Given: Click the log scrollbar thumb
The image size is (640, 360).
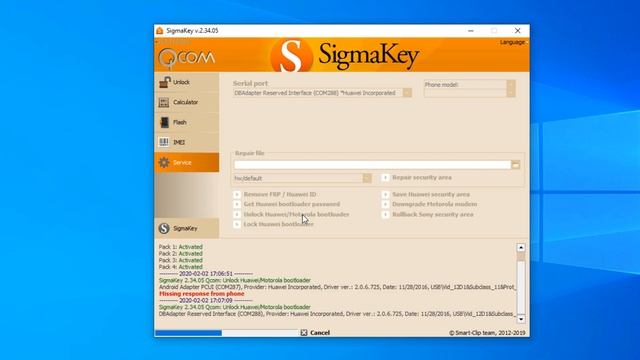Looking at the screenshot, I should 521,256.
